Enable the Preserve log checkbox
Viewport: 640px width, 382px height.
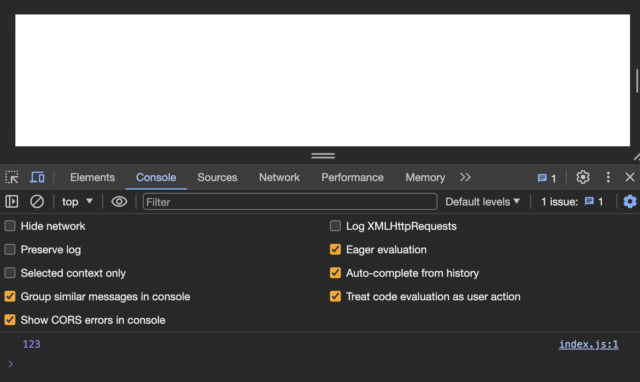[10, 249]
